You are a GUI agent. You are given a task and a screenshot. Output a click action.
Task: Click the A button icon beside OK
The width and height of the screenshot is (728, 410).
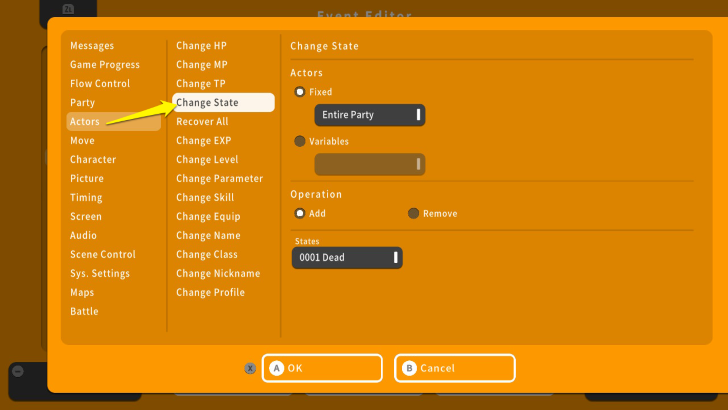(x=277, y=368)
